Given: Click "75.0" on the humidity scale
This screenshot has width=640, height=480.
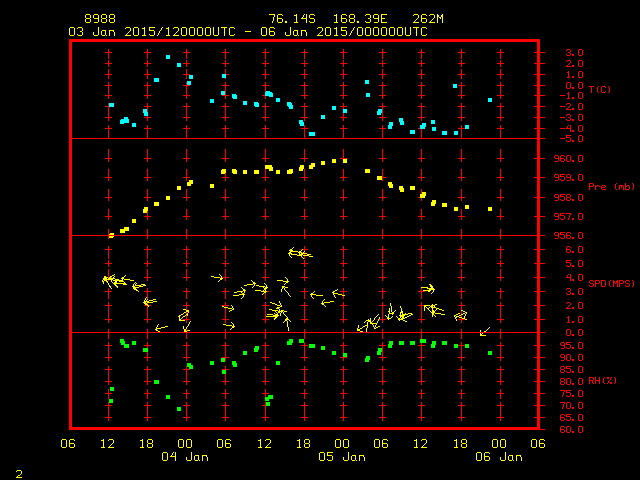Looking at the screenshot, I should point(572,394).
